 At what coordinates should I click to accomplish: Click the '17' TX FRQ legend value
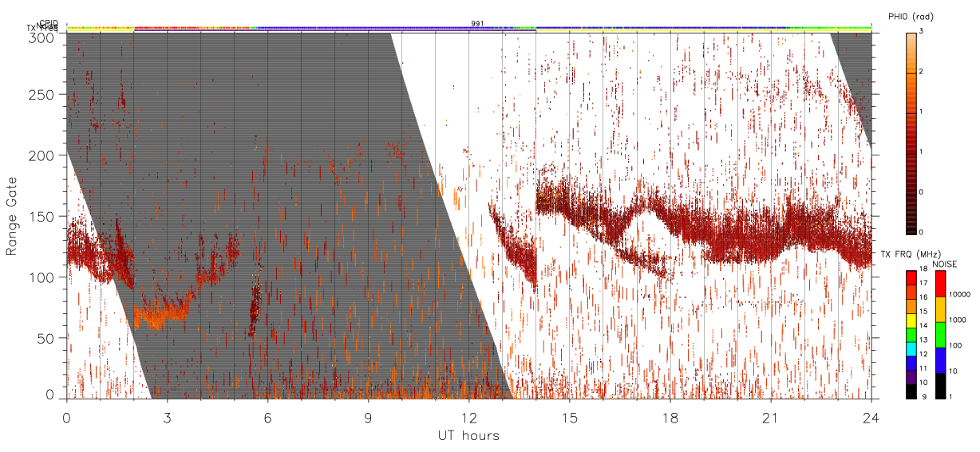(924, 284)
